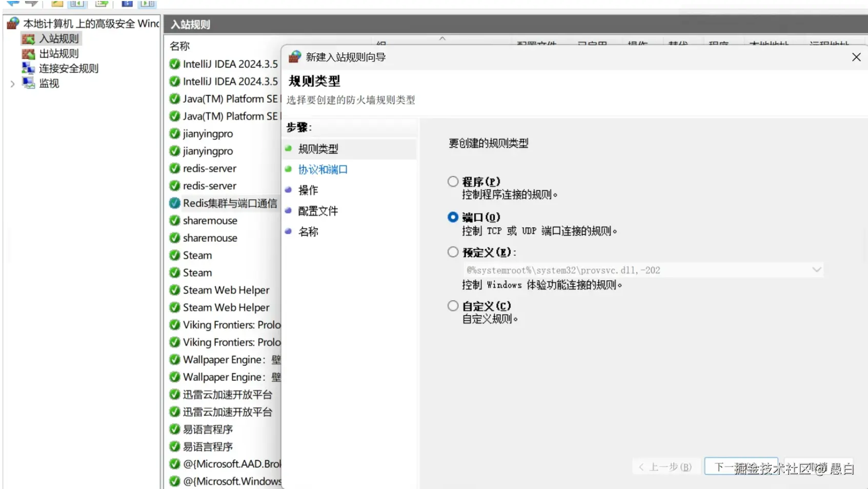Select the 本地计算机 上的高级安全 root node
This screenshot has height=489, width=868.
pyautogui.click(x=91, y=24)
